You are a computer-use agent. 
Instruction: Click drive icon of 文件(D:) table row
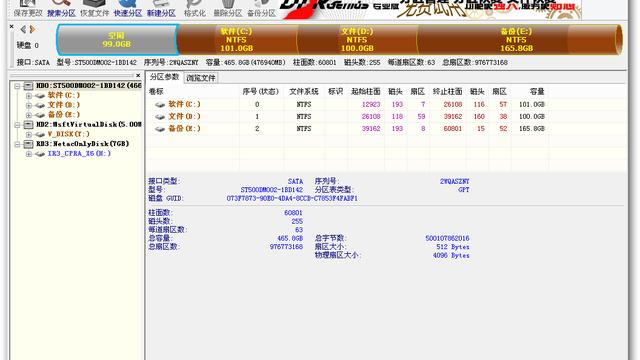point(160,117)
